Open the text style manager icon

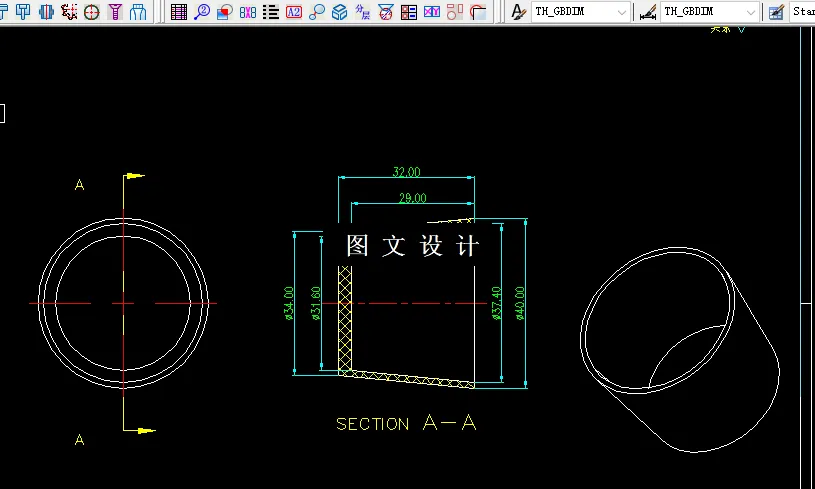[518, 11]
